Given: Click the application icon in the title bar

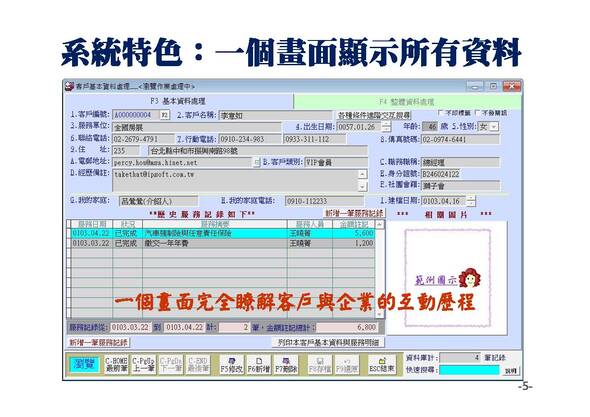Looking at the screenshot, I should 69,86.
